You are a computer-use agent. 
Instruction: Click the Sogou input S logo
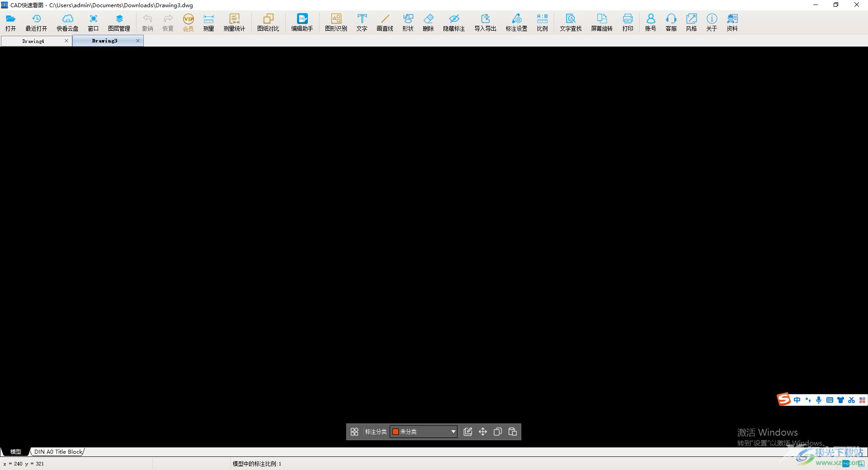click(x=784, y=399)
